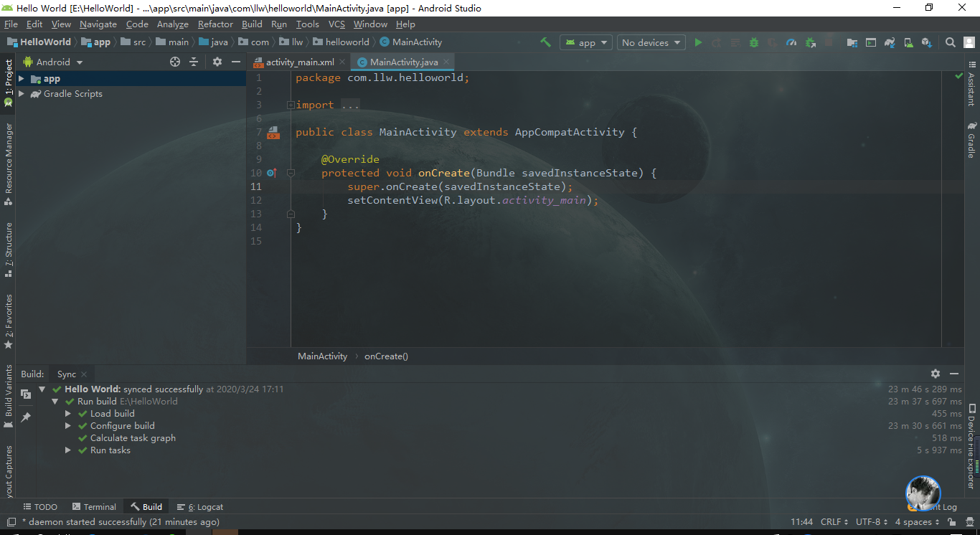Screen dimensions: 980x535
Task: Hide the Project panel with minus icon
Action: pyautogui.click(x=236, y=62)
